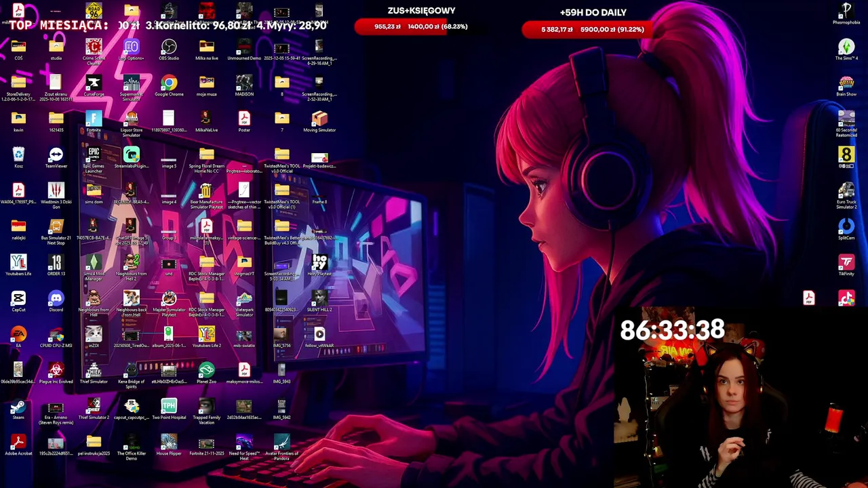Launch Thief Simulator shortcut

pos(94,372)
